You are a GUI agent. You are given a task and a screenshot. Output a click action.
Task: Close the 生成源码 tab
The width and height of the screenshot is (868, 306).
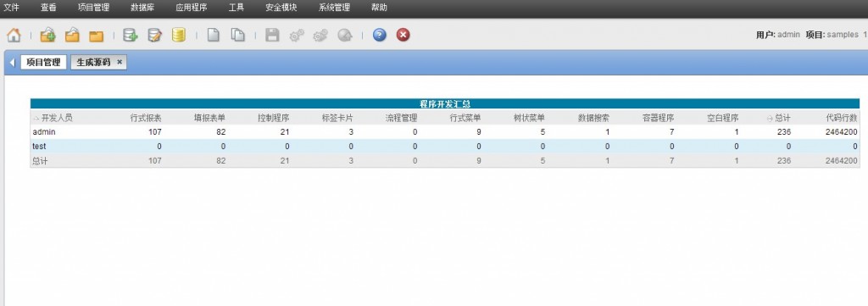click(120, 62)
